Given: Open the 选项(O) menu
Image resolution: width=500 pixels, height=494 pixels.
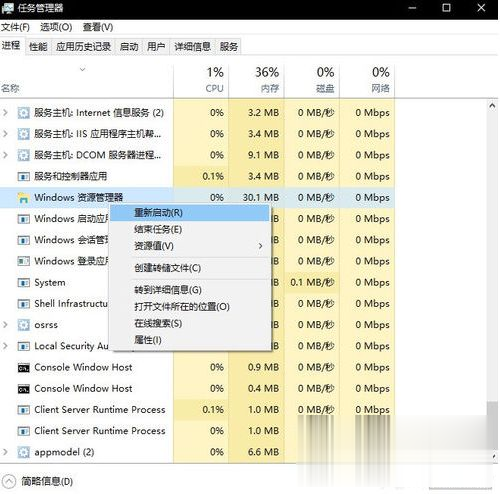Looking at the screenshot, I should [56, 27].
